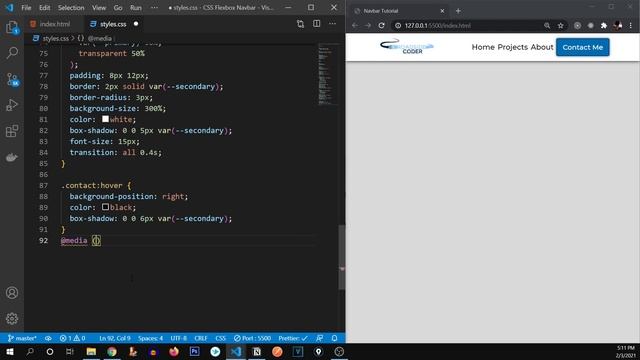Open the Windows Start menu
Image resolution: width=640 pixels, height=360 pixels.
10,351
